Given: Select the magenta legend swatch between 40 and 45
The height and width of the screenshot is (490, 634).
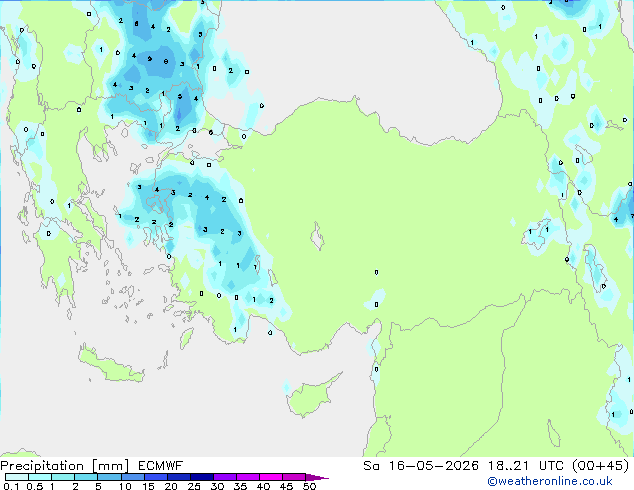Looking at the screenshot, I should (271, 477).
